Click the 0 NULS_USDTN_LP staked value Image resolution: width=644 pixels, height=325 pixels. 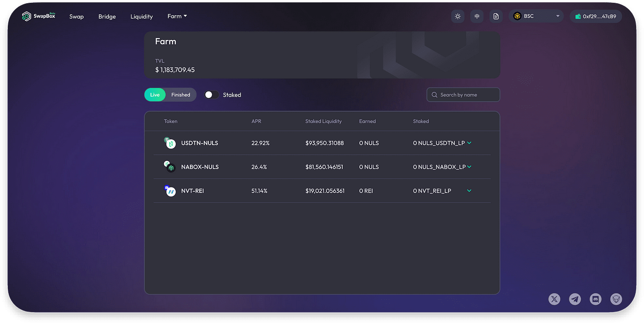pos(439,143)
